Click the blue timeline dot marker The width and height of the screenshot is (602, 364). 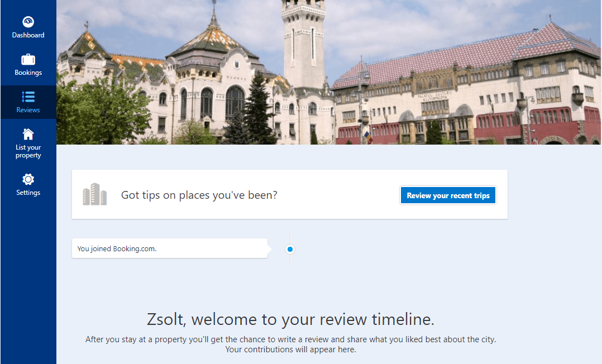click(290, 249)
